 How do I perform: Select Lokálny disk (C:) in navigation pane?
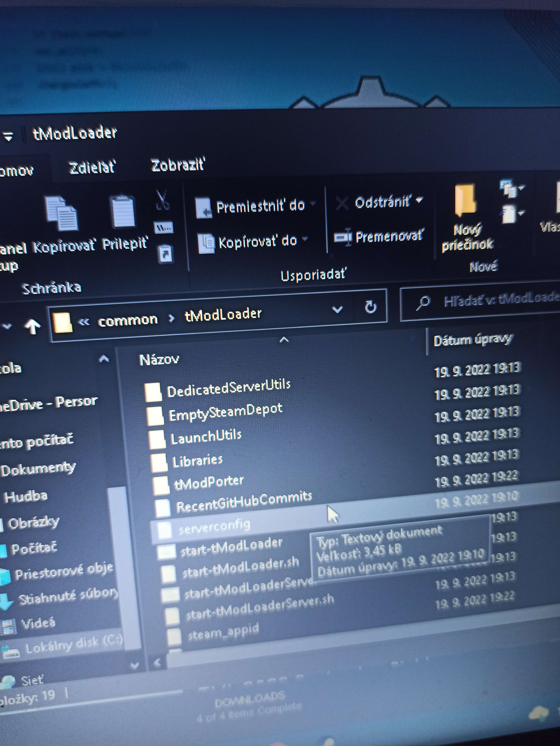(74, 645)
